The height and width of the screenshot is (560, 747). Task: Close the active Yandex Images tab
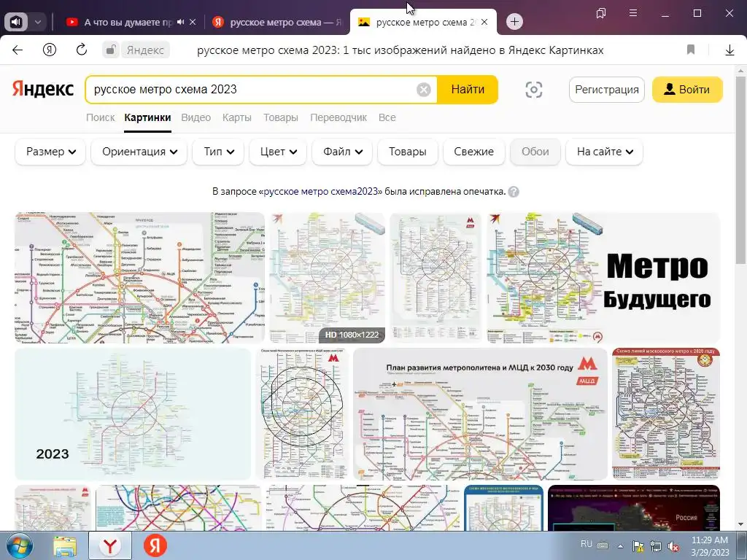pyautogui.click(x=484, y=22)
